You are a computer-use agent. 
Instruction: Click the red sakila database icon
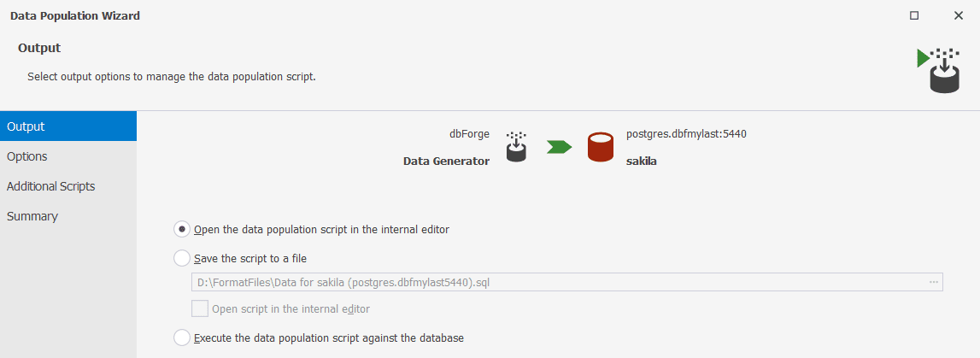point(601,147)
